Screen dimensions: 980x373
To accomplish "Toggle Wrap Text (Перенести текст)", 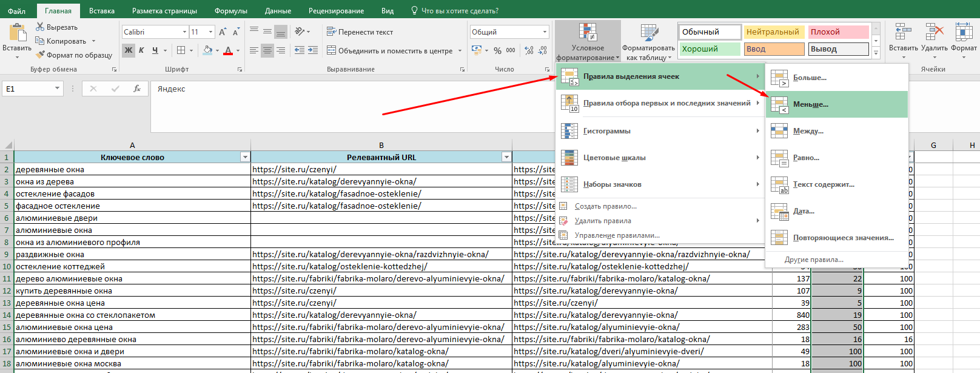I will click(x=360, y=32).
